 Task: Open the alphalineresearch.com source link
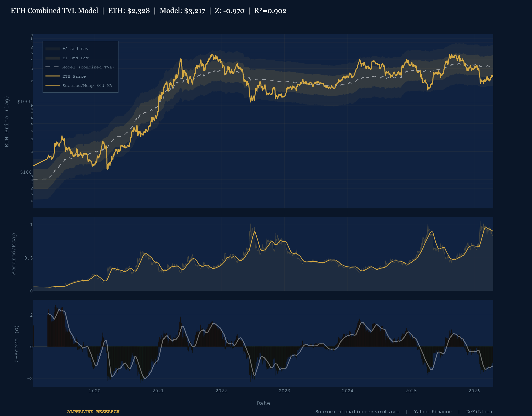tap(369, 412)
